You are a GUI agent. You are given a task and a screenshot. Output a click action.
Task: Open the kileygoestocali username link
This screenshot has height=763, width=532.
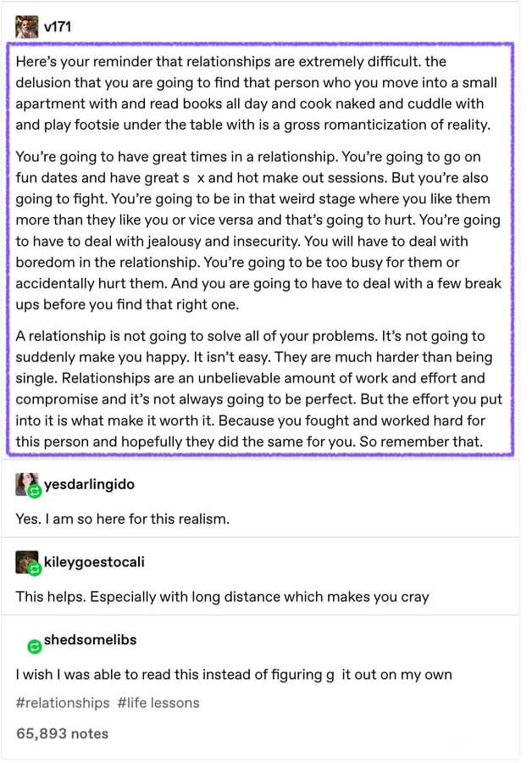(x=93, y=562)
